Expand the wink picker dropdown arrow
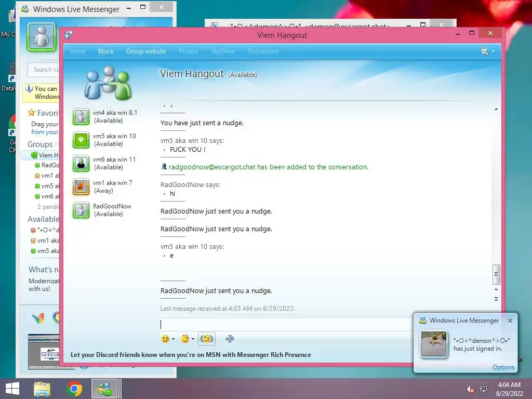Image resolution: width=532 pixels, height=399 pixels. [x=193, y=339]
